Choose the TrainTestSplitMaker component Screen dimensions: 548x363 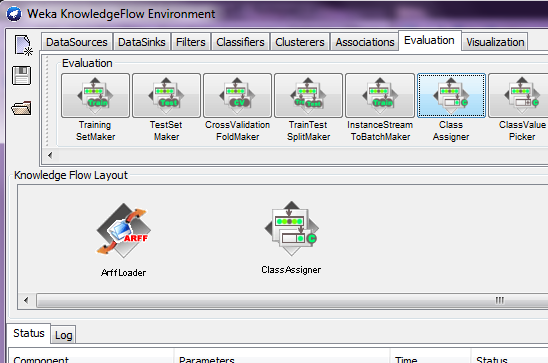point(308,95)
